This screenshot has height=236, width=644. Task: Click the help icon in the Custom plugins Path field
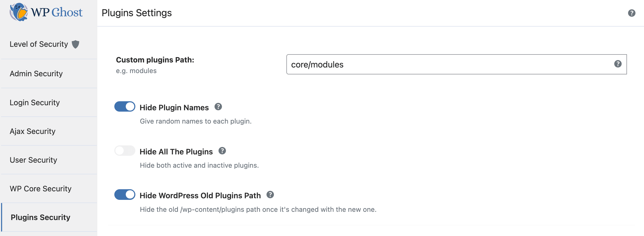pos(618,64)
